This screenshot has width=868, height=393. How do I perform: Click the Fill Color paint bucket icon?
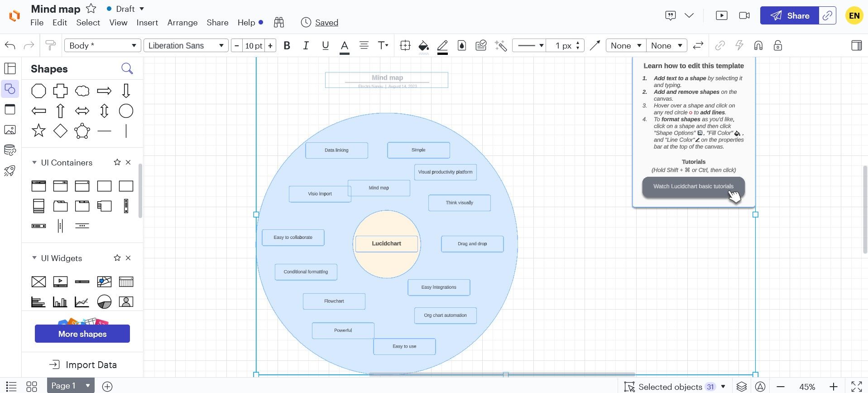point(423,46)
